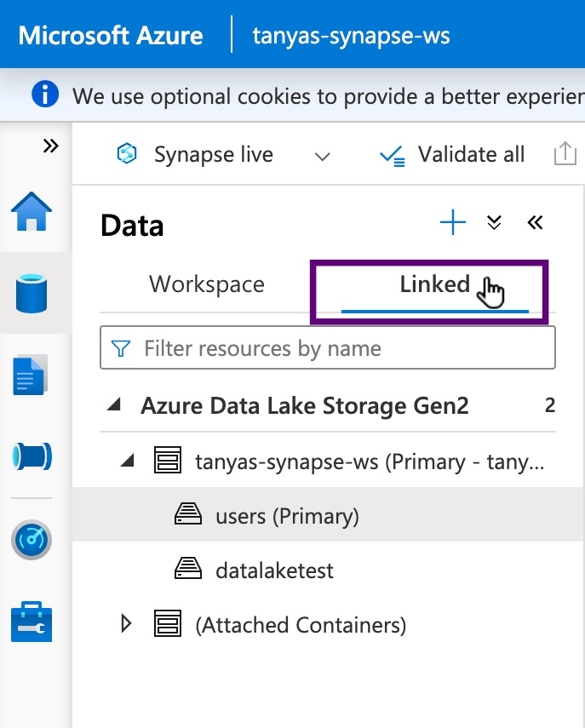Viewport: 585px width, 728px height.
Task: Click the tanyas-synapse-ws workspace name in header
Action: pos(351,36)
